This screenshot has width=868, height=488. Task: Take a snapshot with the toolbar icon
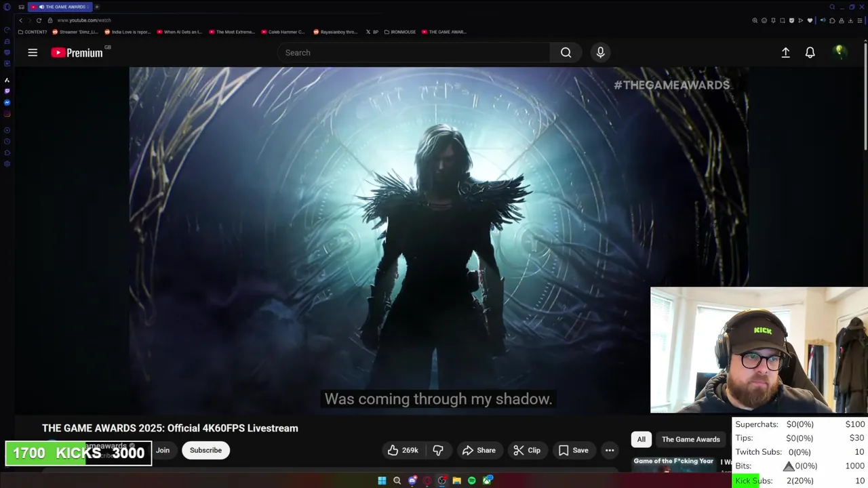tap(783, 20)
